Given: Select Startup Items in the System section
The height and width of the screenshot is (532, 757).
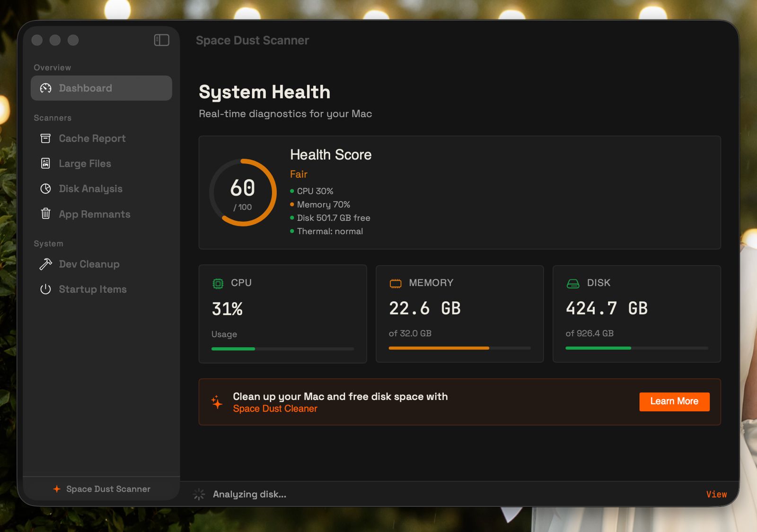Looking at the screenshot, I should pyautogui.click(x=92, y=289).
